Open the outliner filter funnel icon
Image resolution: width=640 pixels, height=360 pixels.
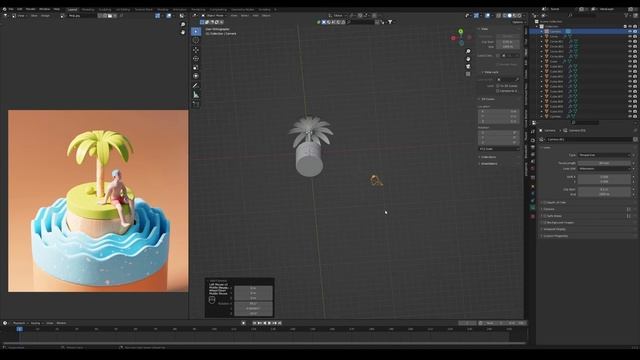click(x=626, y=16)
